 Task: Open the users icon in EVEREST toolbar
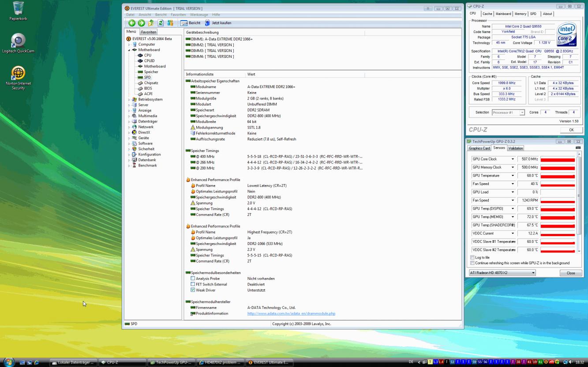coord(170,23)
